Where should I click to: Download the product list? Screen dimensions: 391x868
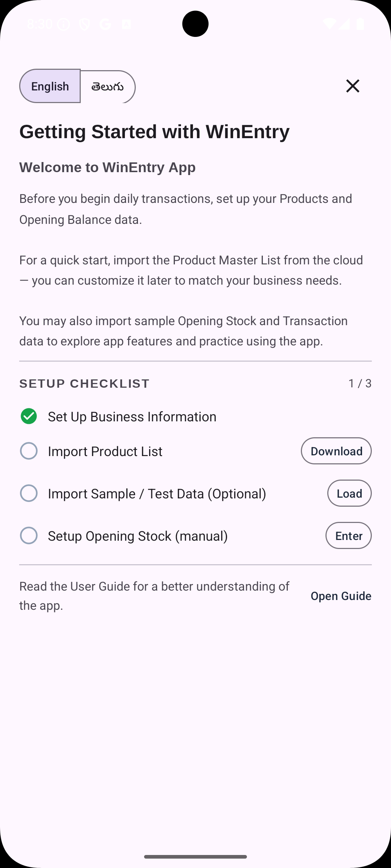[336, 451]
